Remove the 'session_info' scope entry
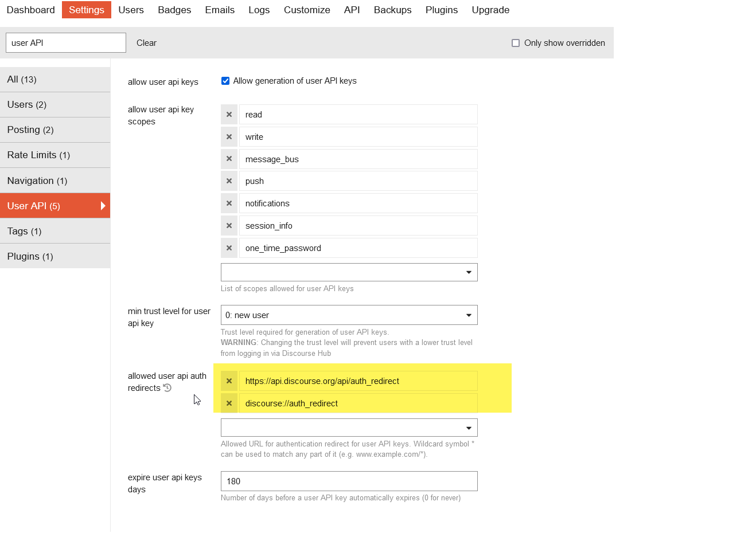Viewport: 756px width, 533px height. pyautogui.click(x=229, y=226)
